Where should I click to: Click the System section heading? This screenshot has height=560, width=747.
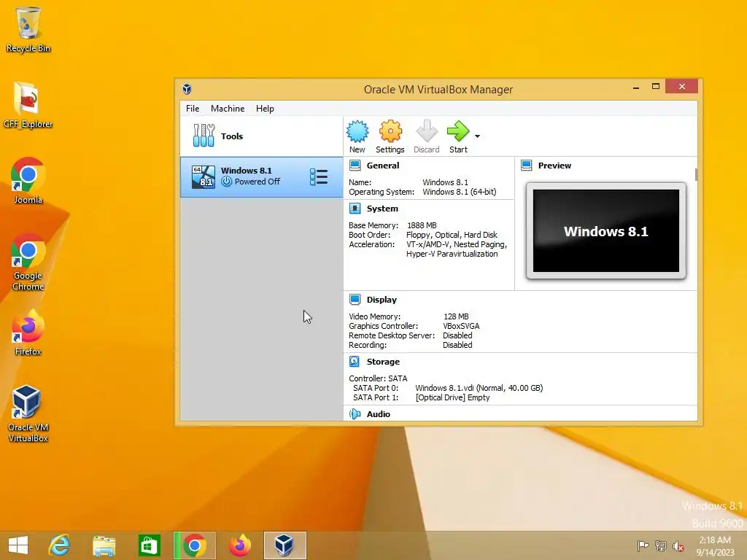click(382, 208)
